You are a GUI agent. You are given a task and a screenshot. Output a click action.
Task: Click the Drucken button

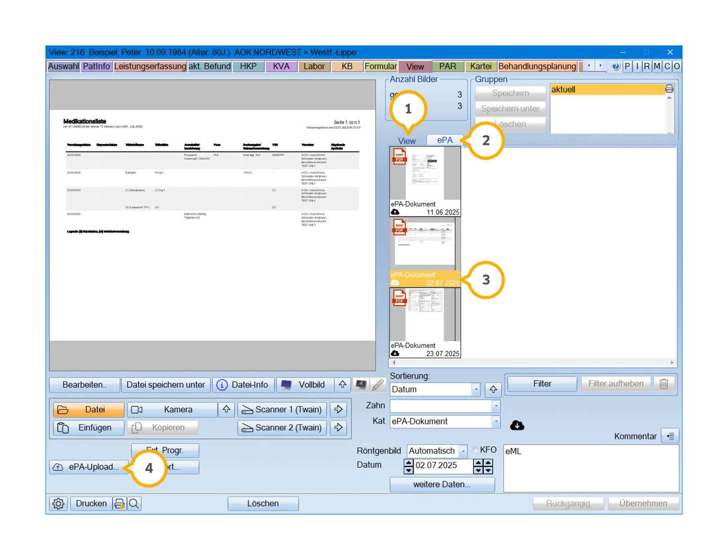coord(91,503)
